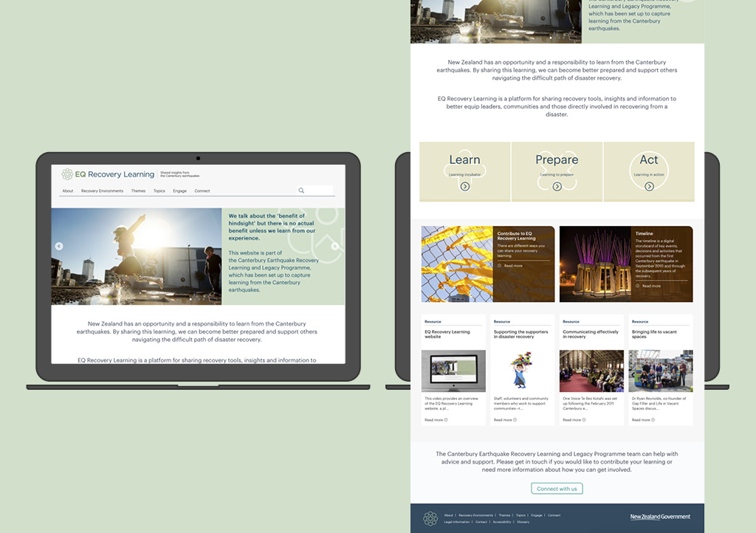Screen dimensions: 756x533
Task: Open group photo thumbnail for Bringing life resource
Action: coord(661,371)
